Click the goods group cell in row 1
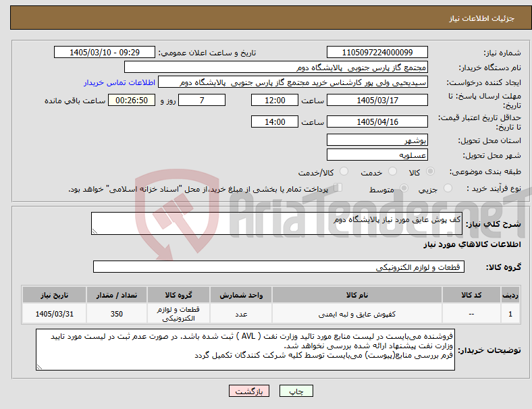 178,314
